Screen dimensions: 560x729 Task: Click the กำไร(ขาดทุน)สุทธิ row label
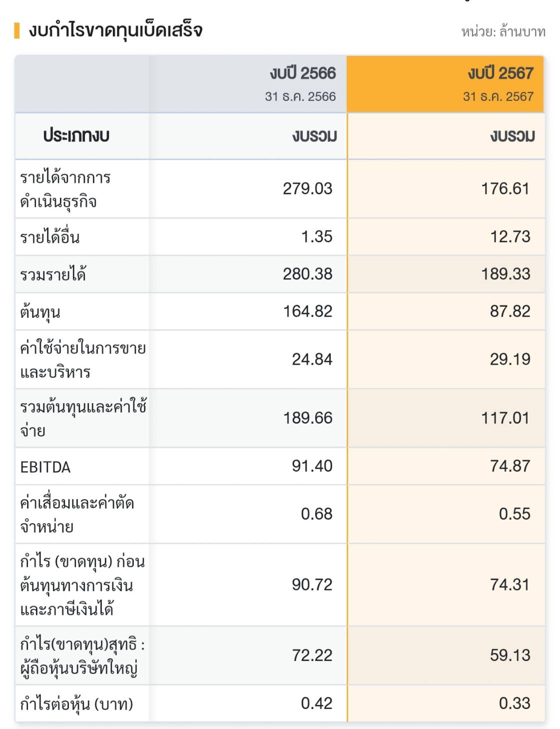[82, 656]
